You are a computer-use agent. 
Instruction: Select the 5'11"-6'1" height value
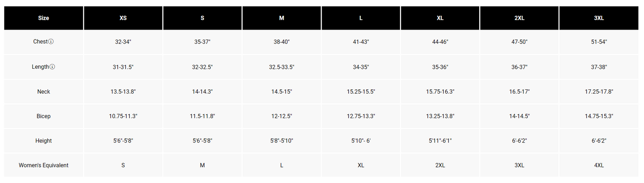point(440,140)
